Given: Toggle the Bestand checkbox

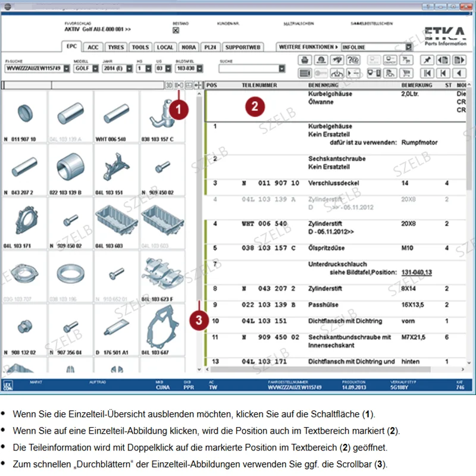Looking at the screenshot, I should (176, 30).
